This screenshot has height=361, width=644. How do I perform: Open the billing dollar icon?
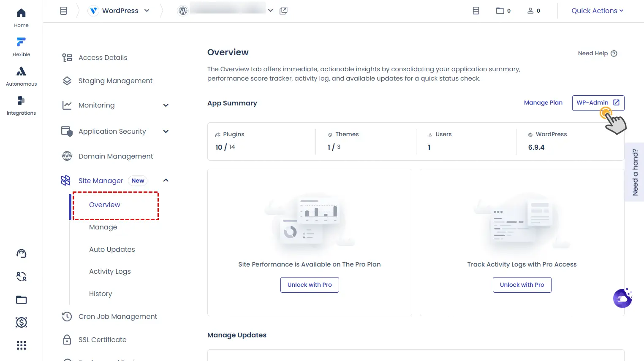(x=21, y=323)
